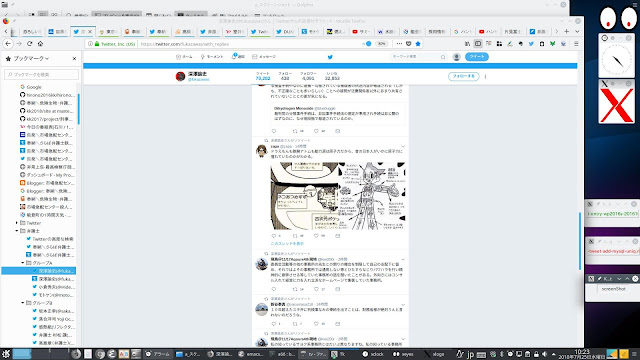Switch to the Yahoo tab
640x360 pixels.
(234, 31)
